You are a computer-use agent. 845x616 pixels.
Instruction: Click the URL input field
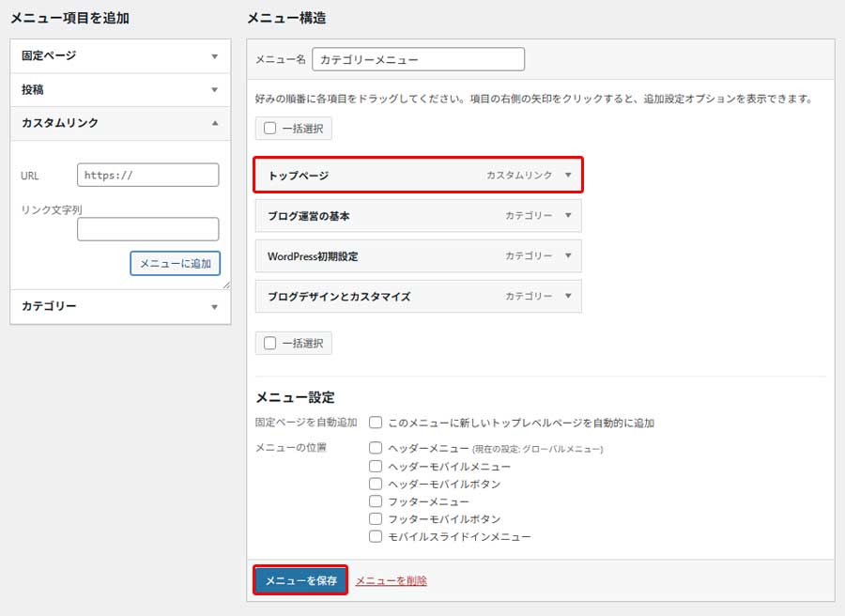147,175
